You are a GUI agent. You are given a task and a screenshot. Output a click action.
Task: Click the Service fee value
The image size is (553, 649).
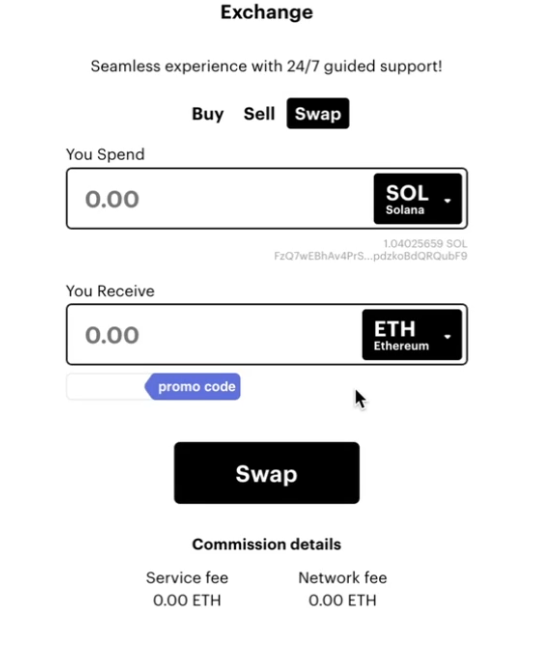click(187, 600)
